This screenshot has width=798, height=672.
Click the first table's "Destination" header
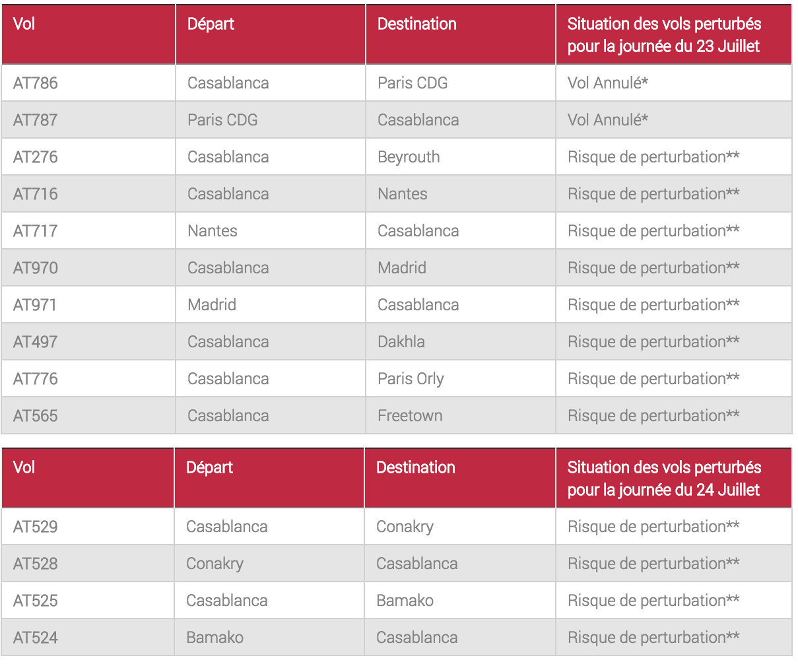(x=416, y=24)
